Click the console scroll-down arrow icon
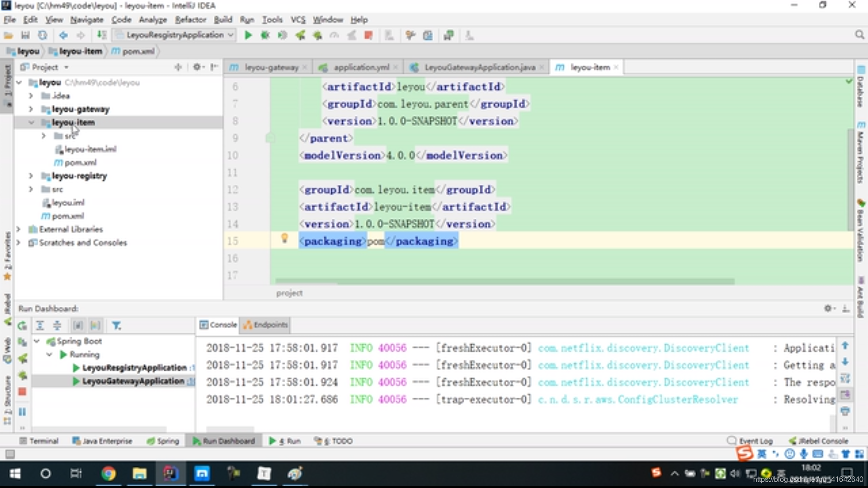The image size is (868, 488). click(x=845, y=362)
